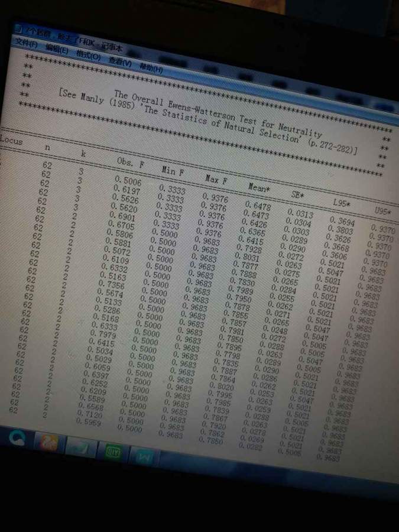Click the L95 value 0.3626
Viewport: 399px width, 532px height.
(338, 239)
